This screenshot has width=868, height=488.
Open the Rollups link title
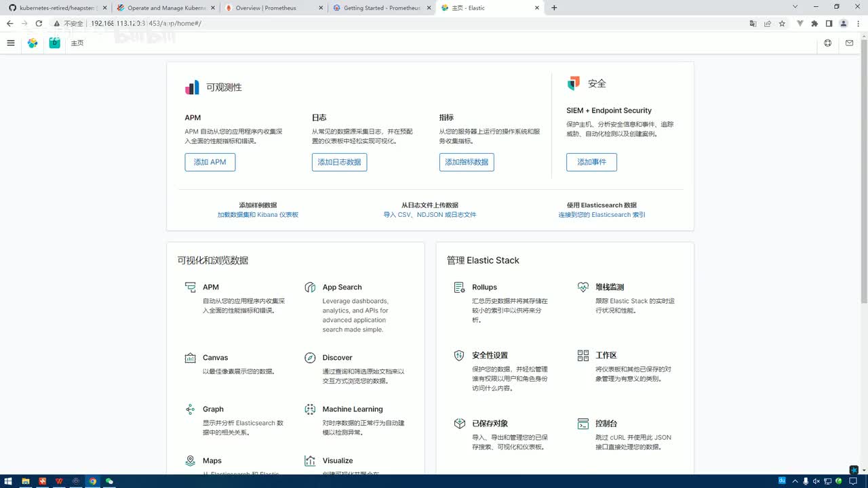(485, 287)
